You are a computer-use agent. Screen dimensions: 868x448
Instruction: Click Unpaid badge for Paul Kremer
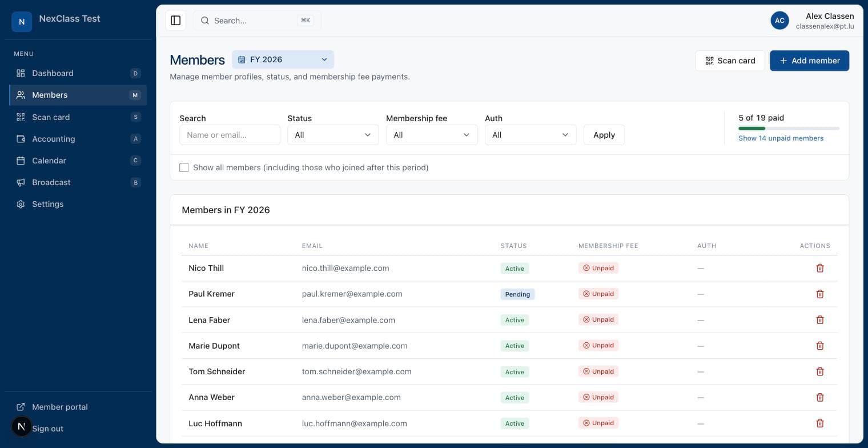coord(598,294)
